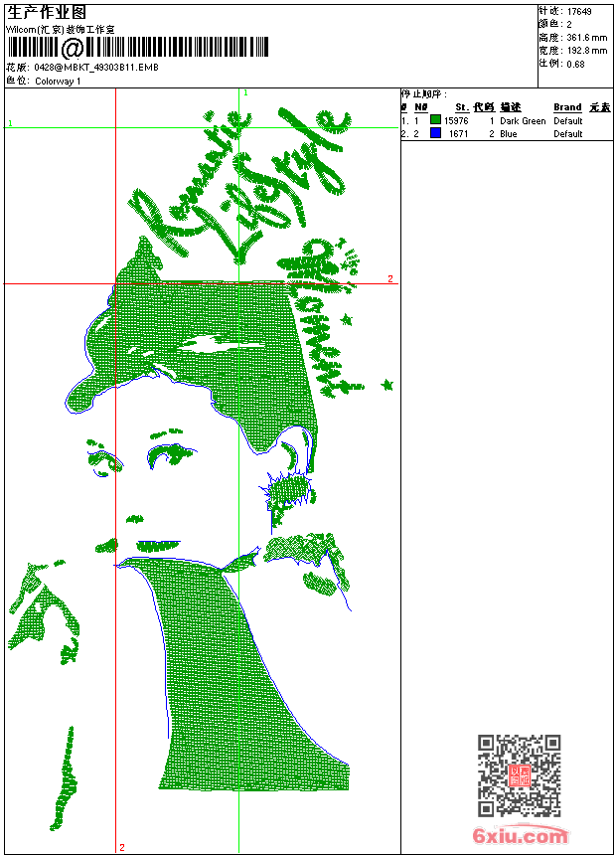616x855 pixels.
Task: Click the Blue description text
Action: (509, 134)
